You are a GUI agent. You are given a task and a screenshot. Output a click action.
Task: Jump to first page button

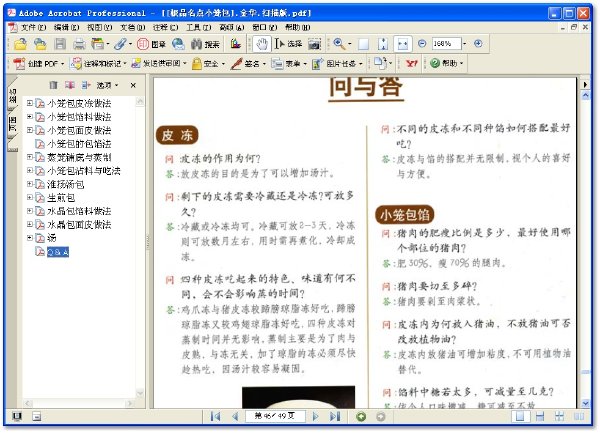(215, 416)
